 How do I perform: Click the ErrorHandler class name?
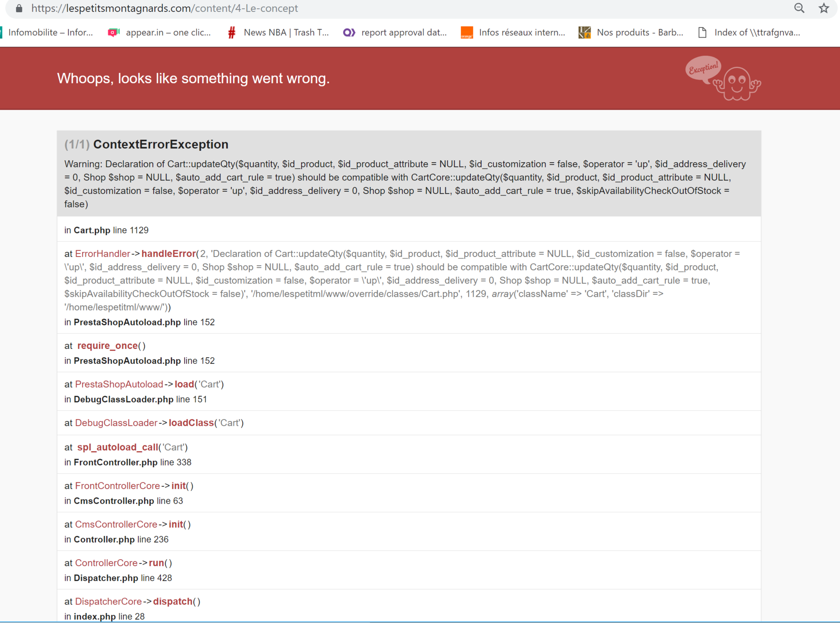[102, 254]
